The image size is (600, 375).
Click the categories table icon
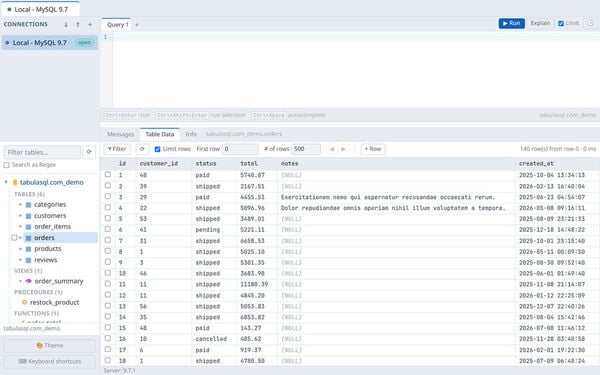[28, 205]
